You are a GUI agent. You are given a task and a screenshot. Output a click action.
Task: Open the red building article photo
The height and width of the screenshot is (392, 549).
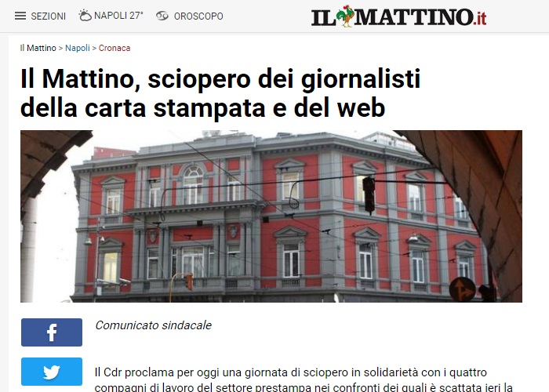coord(271,216)
